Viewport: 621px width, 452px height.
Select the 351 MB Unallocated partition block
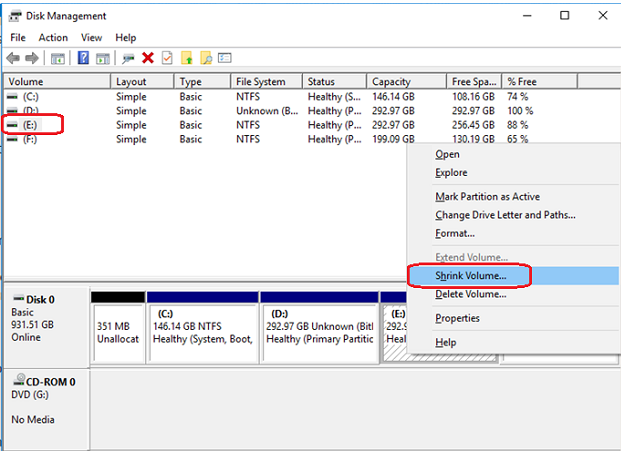tap(118, 327)
